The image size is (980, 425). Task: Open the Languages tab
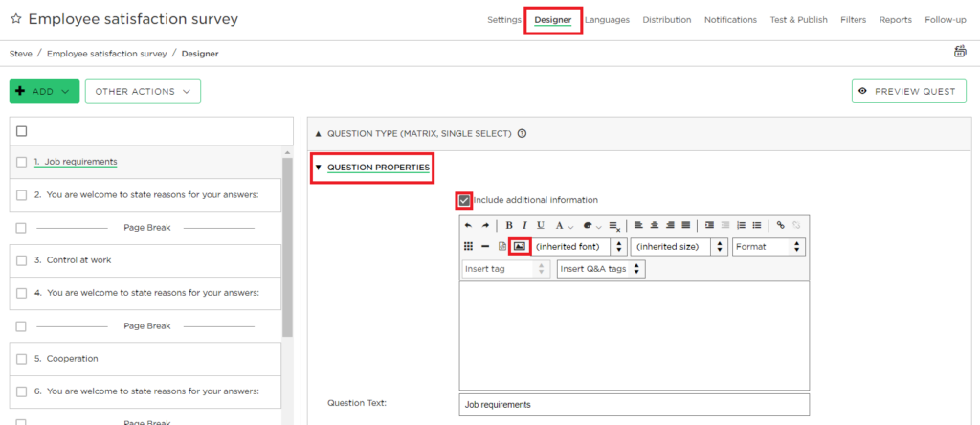point(607,20)
